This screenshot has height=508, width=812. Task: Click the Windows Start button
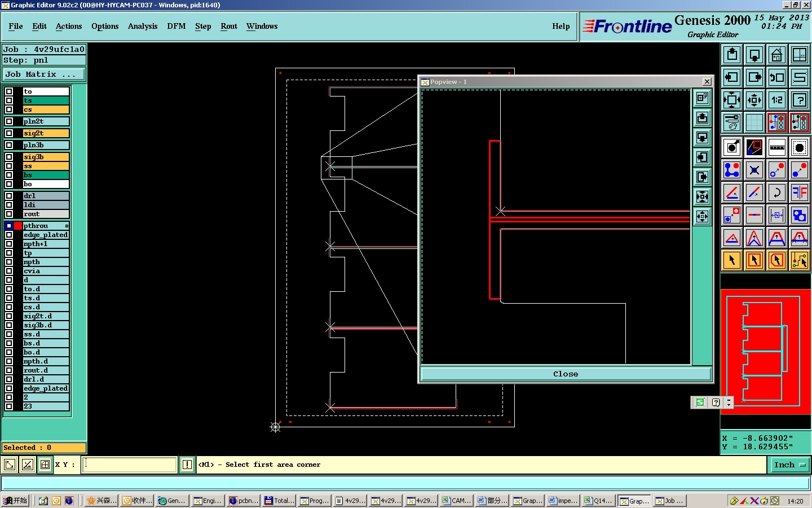(15, 501)
